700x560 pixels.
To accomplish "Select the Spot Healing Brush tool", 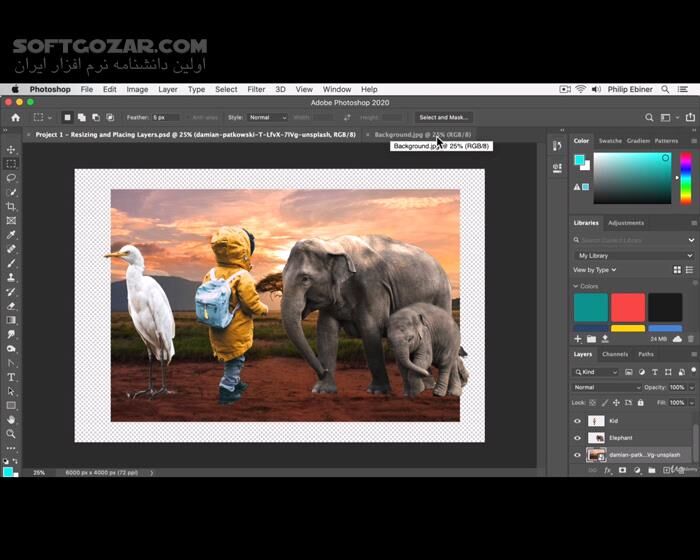I will coord(11,249).
